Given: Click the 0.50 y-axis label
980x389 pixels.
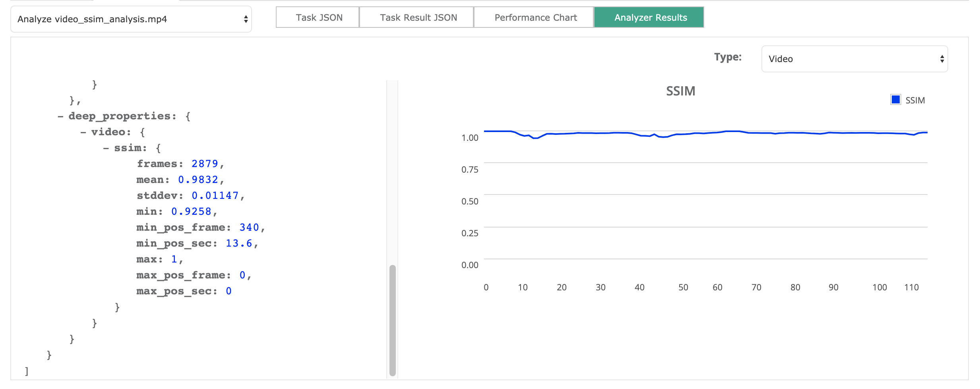Looking at the screenshot, I should coord(470,202).
